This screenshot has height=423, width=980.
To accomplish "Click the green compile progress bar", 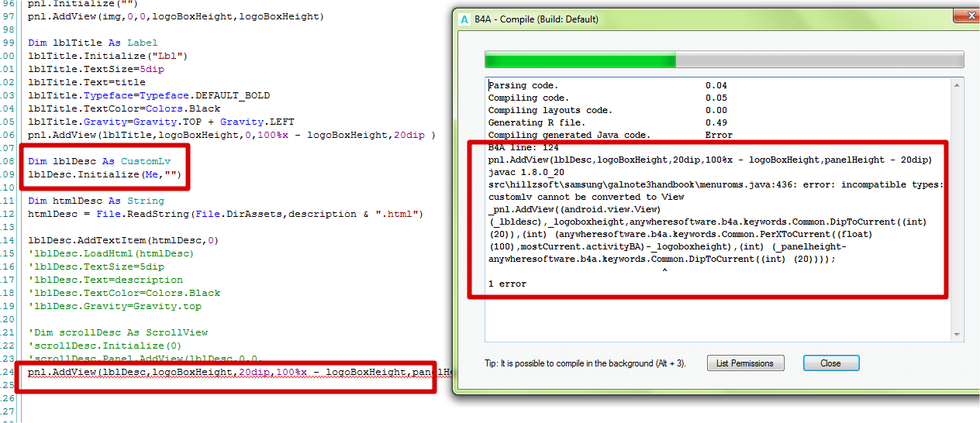I will [x=580, y=60].
